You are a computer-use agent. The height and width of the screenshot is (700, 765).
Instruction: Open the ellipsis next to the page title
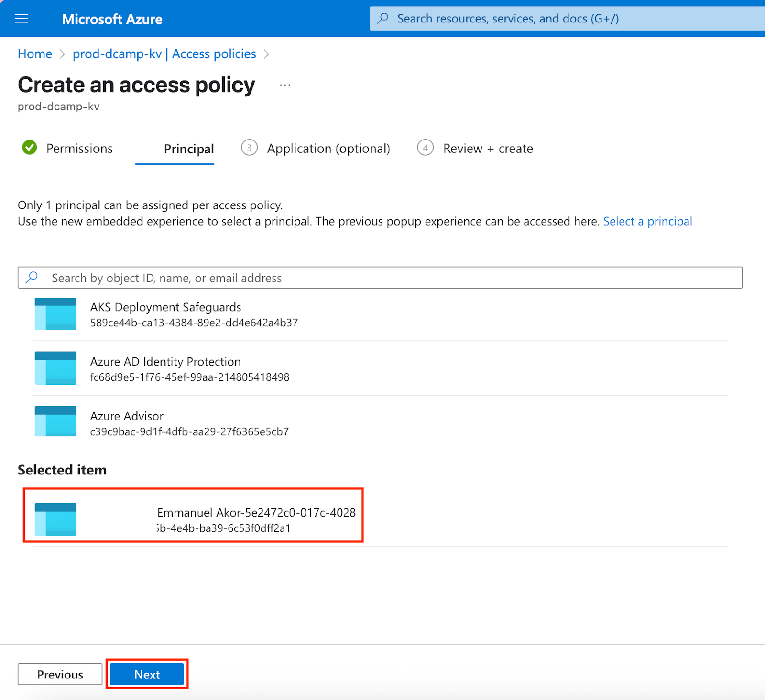point(284,85)
